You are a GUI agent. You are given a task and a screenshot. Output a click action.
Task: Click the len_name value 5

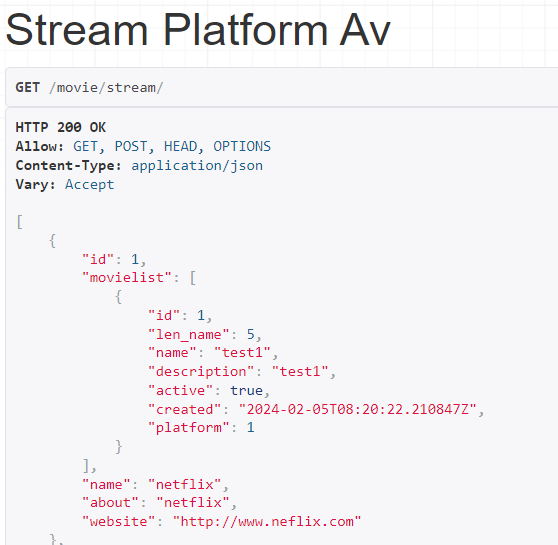251,334
